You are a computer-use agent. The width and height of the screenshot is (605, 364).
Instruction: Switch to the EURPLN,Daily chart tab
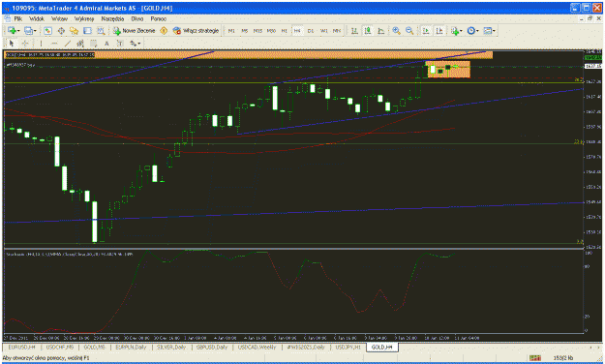[131, 348]
